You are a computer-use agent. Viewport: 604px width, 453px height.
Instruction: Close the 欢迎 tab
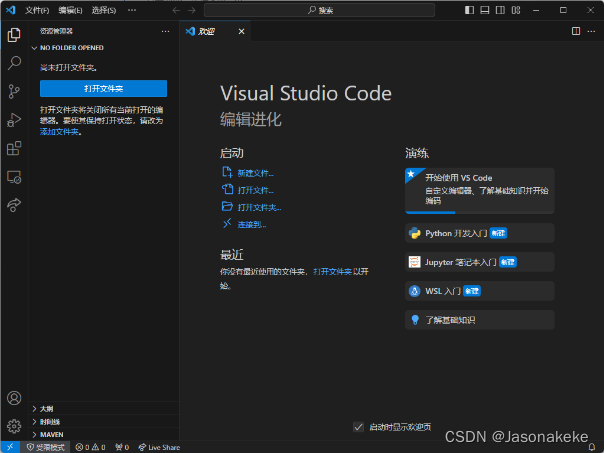[x=242, y=32]
